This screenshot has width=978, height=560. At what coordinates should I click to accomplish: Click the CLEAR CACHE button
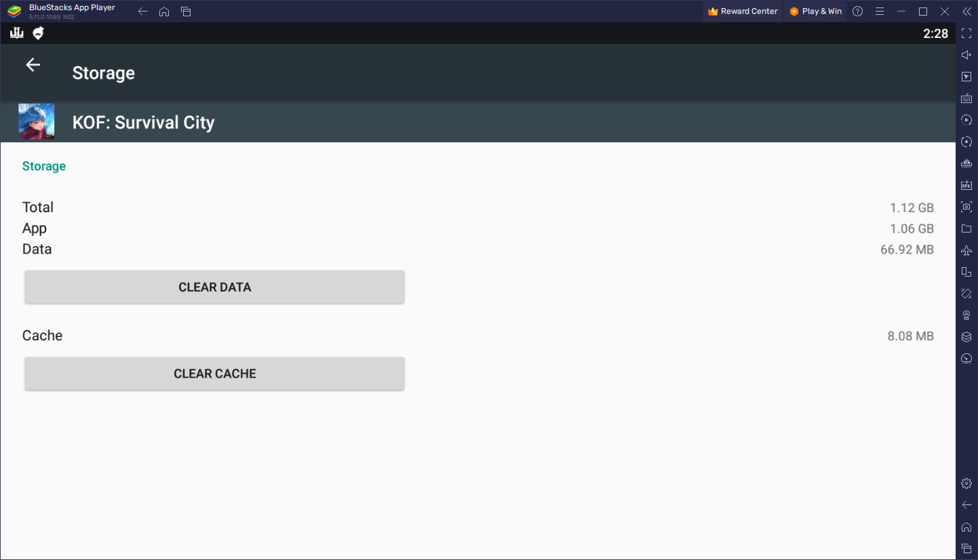pos(214,374)
